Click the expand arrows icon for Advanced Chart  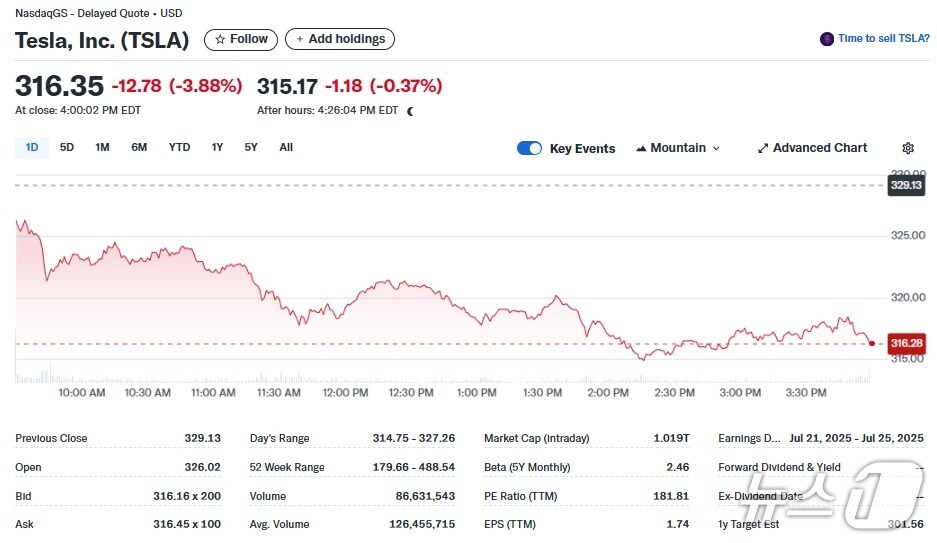[763, 148]
